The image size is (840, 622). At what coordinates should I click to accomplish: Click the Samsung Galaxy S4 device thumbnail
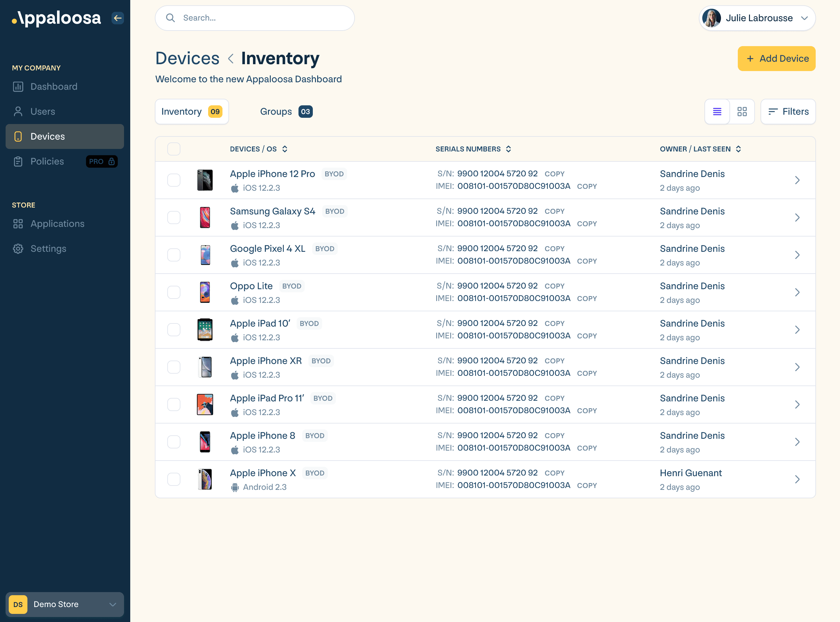[205, 217]
